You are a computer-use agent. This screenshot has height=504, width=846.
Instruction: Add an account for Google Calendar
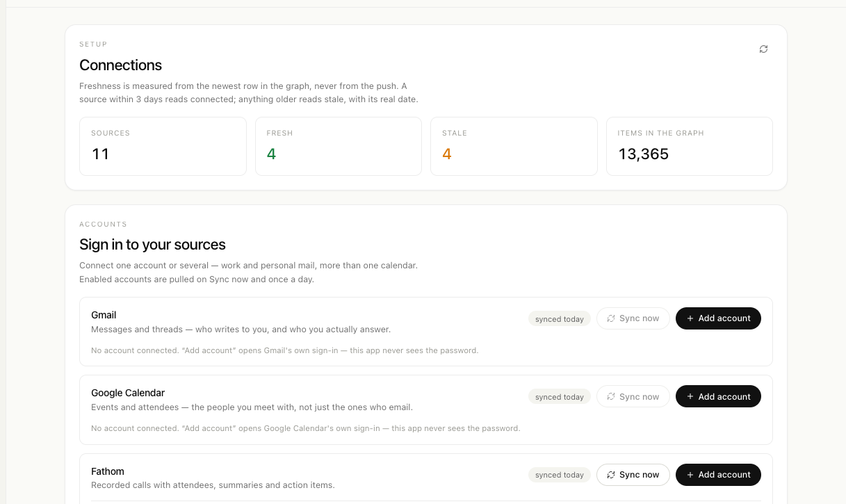click(x=718, y=396)
